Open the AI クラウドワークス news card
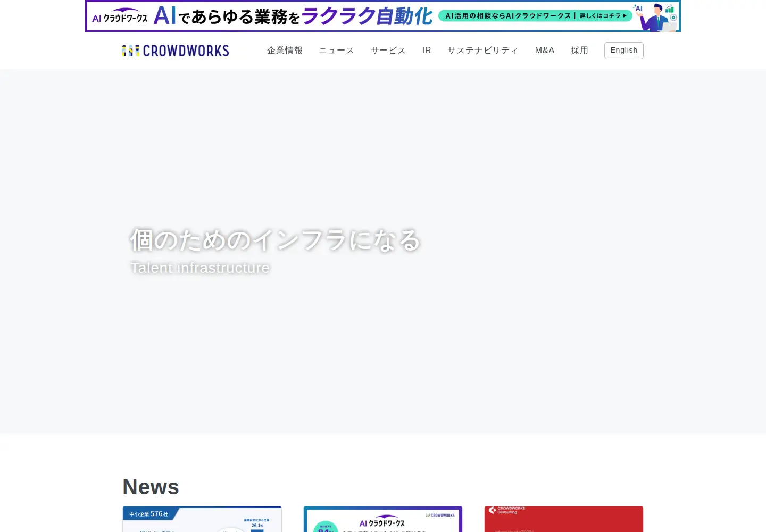The width and height of the screenshot is (766, 532). [383, 519]
